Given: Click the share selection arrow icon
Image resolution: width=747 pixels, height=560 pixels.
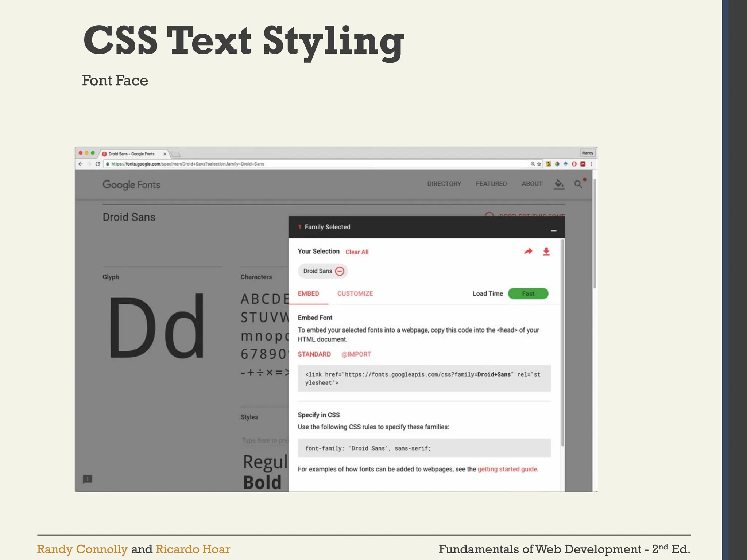Looking at the screenshot, I should (528, 252).
